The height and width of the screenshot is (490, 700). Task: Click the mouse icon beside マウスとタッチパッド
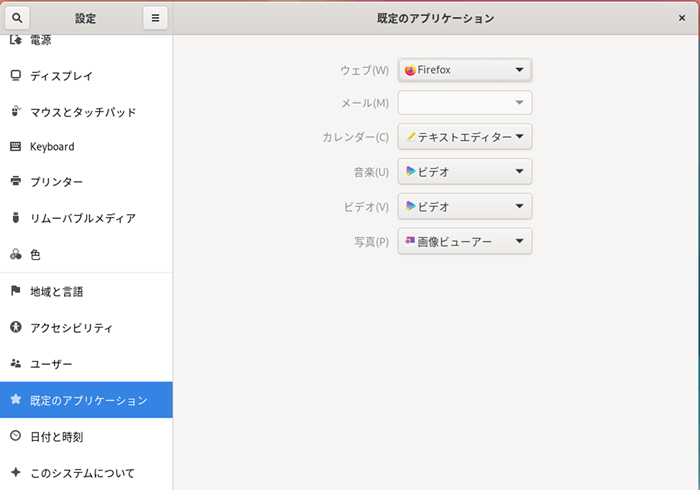click(16, 111)
